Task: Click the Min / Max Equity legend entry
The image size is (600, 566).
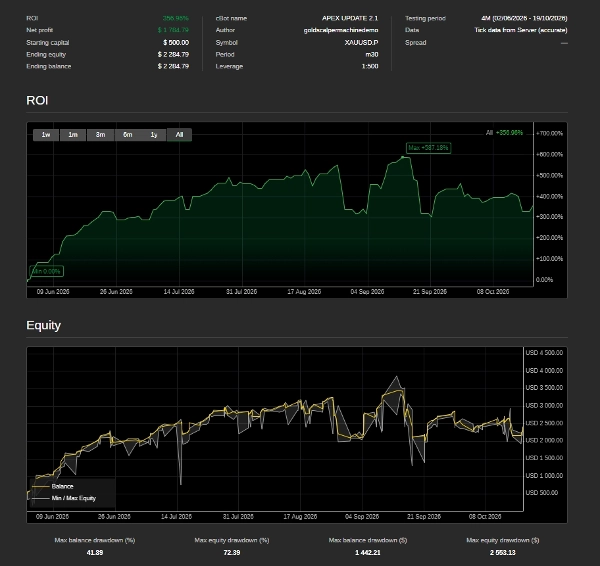Action: (73, 498)
